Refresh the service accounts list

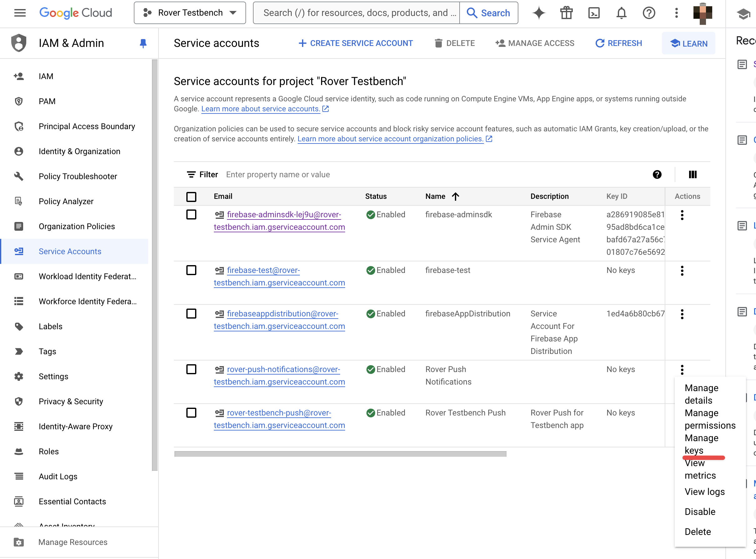pos(619,43)
